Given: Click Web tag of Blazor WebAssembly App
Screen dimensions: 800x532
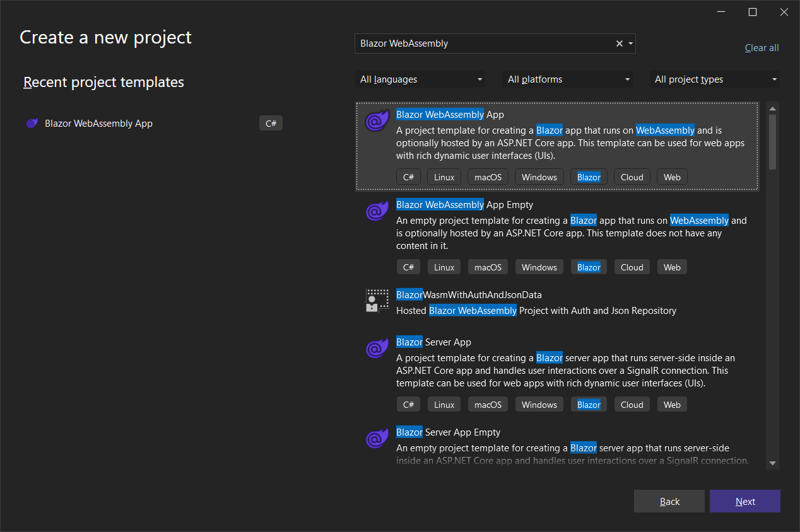Looking at the screenshot, I should pyautogui.click(x=672, y=177).
